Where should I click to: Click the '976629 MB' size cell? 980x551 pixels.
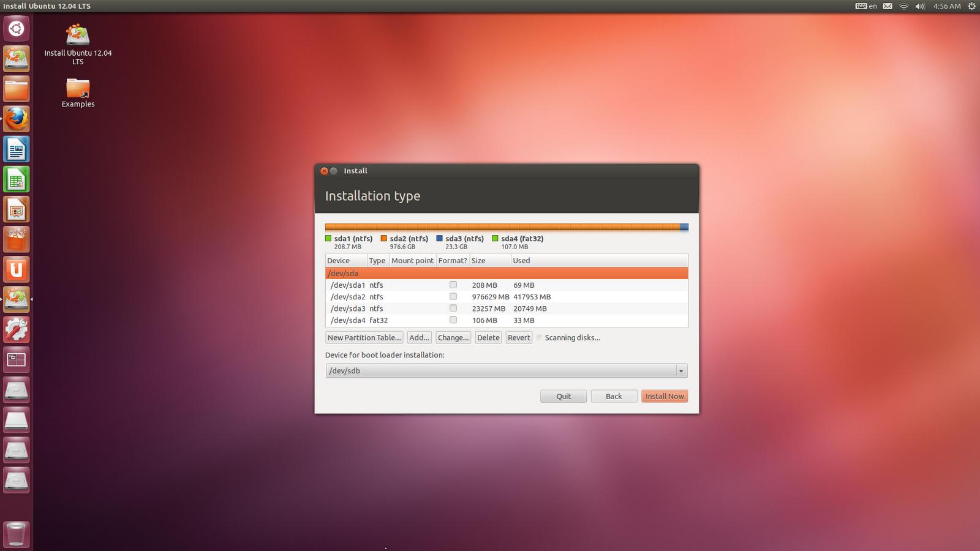pos(491,297)
